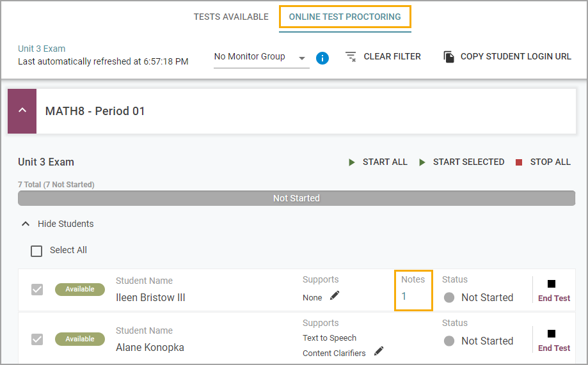Click the copy student login URL icon

449,57
